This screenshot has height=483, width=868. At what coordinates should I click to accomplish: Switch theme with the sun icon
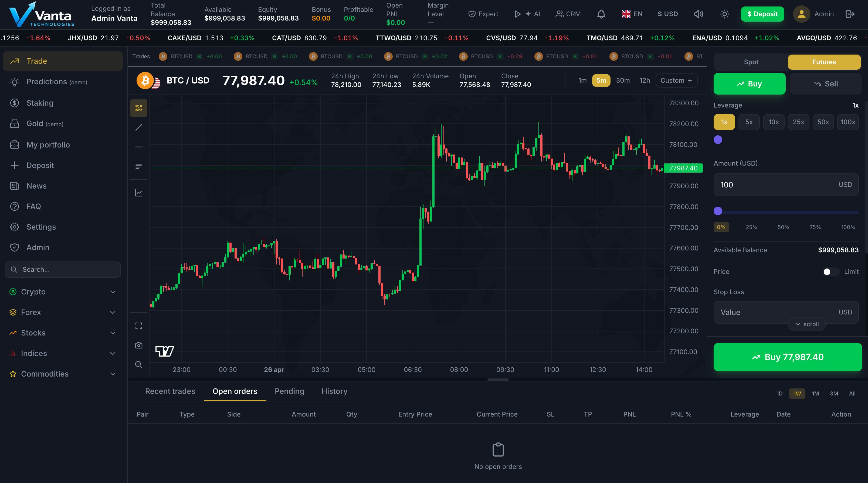click(724, 14)
